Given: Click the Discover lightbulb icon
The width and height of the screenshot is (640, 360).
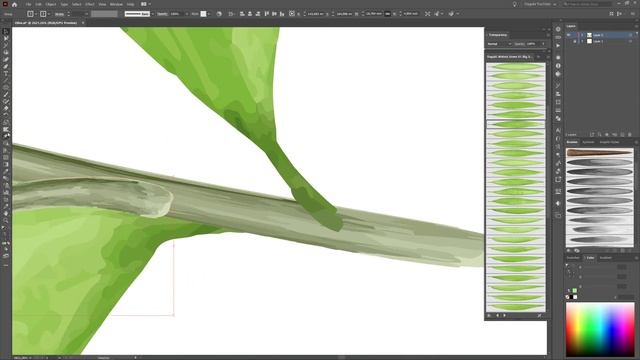Looking at the screenshot, I should coord(514,4).
